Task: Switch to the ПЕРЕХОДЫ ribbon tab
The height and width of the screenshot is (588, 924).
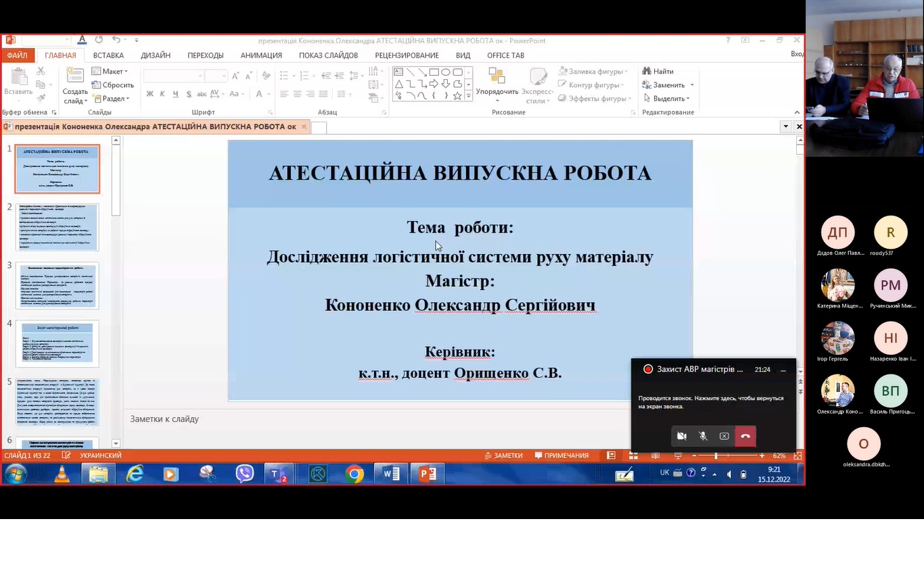Action: (206, 55)
